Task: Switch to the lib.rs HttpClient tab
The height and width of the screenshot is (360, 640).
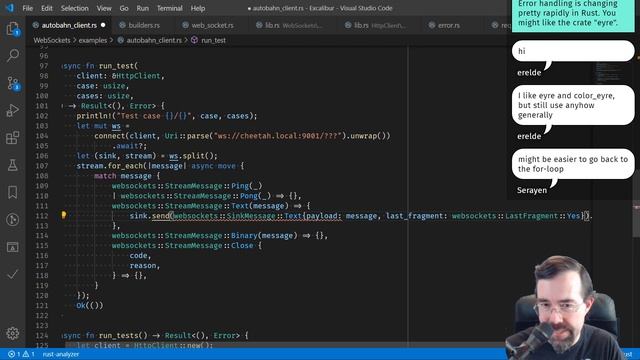Action: tap(380, 25)
